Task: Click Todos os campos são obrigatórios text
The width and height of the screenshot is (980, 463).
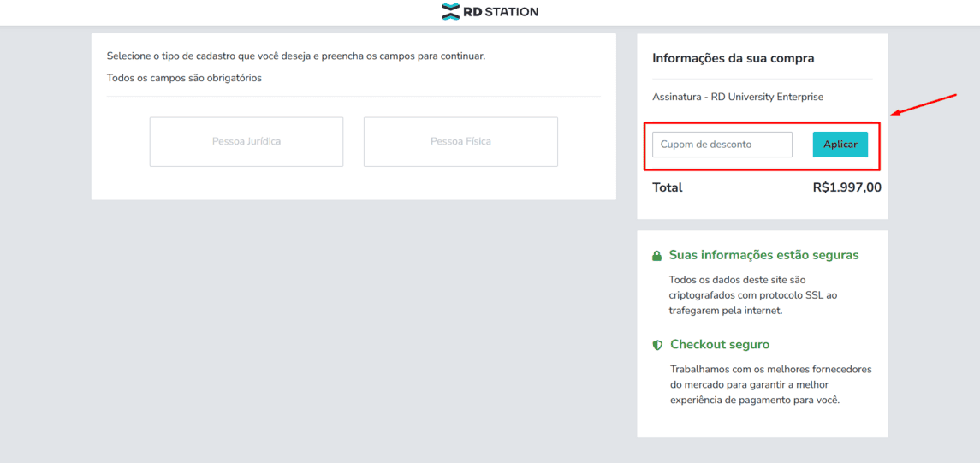Action: [184, 78]
